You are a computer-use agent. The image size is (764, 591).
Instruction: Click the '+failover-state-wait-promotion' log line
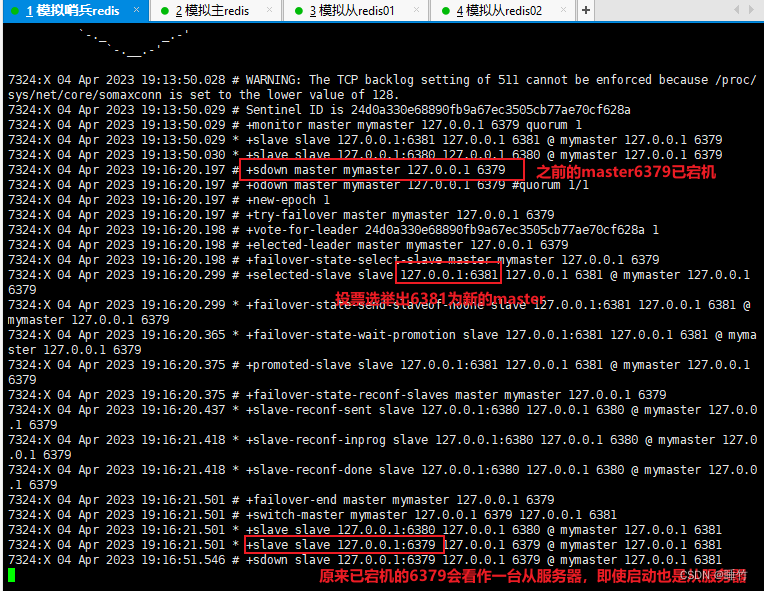pyautogui.click(x=382, y=342)
